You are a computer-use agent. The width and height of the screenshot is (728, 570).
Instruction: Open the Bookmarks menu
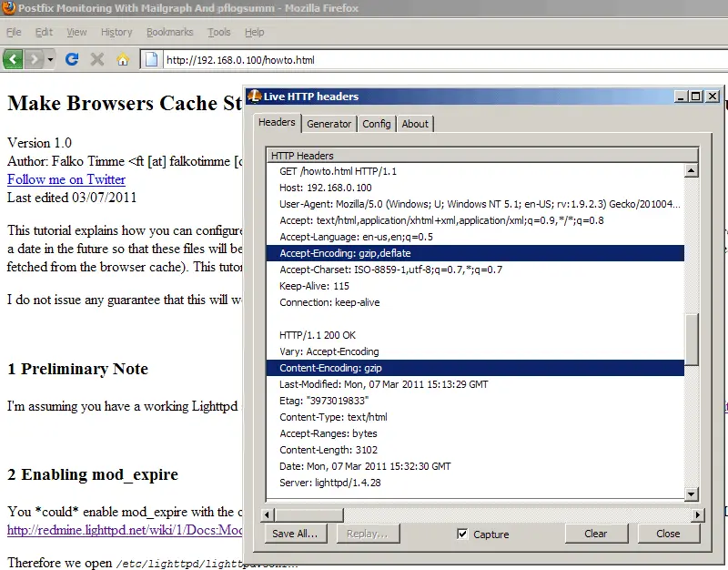[170, 32]
